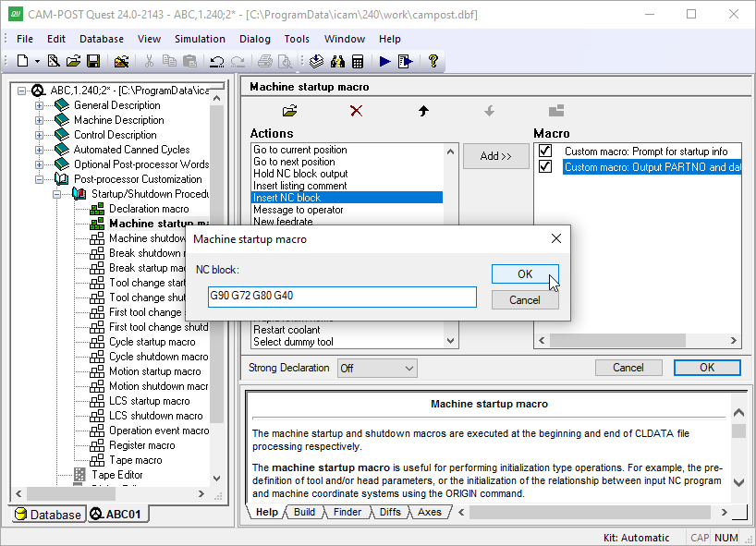Click the New document toolbar icon
Viewport: 756px width, 546px height.
point(23,61)
